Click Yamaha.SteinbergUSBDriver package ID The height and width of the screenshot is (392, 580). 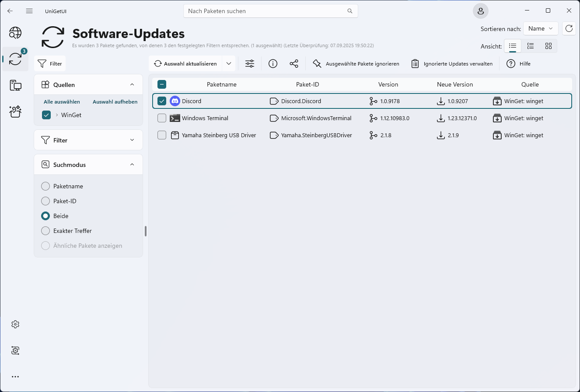point(317,135)
